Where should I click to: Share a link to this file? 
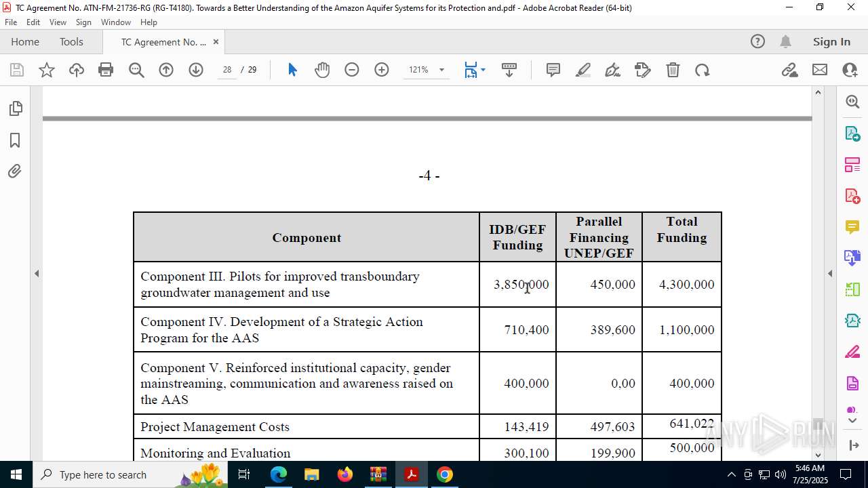point(790,70)
